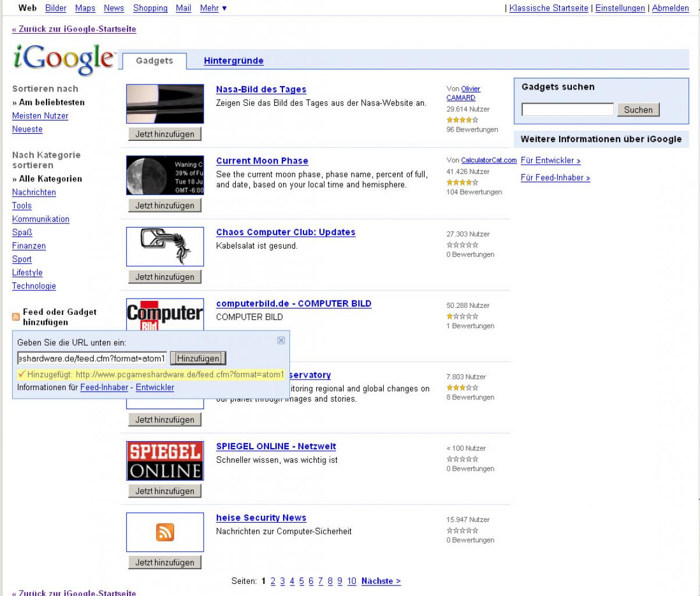Click Abmelden to sign out

670,8
